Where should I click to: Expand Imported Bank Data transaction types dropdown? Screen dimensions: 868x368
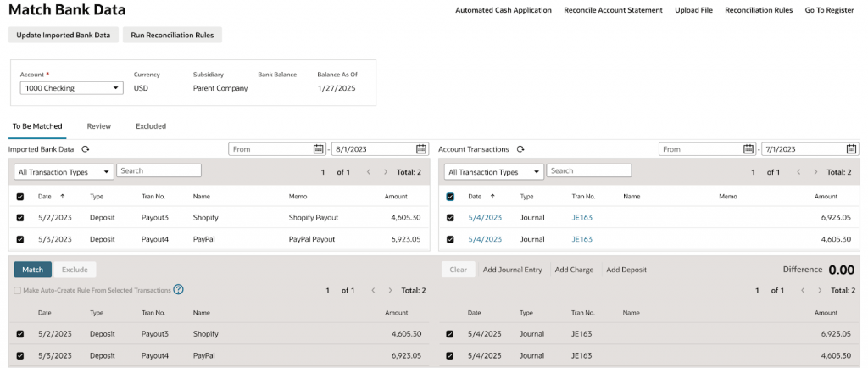click(x=64, y=172)
